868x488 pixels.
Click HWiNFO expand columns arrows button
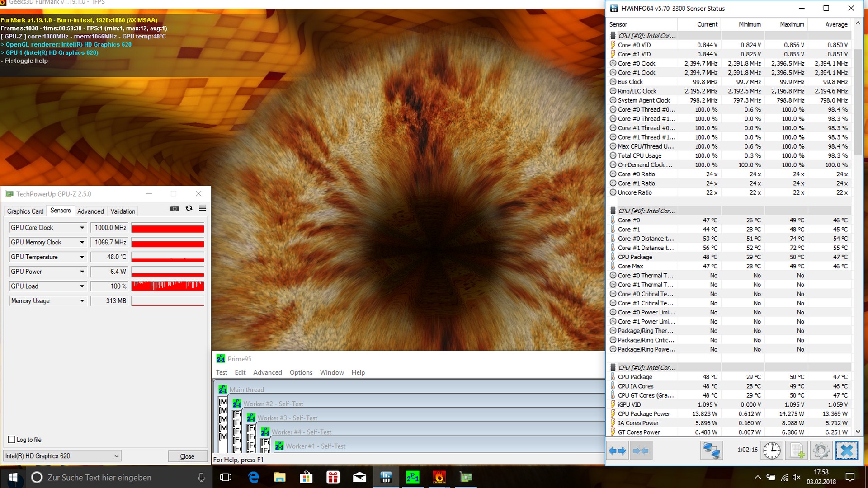(x=618, y=450)
